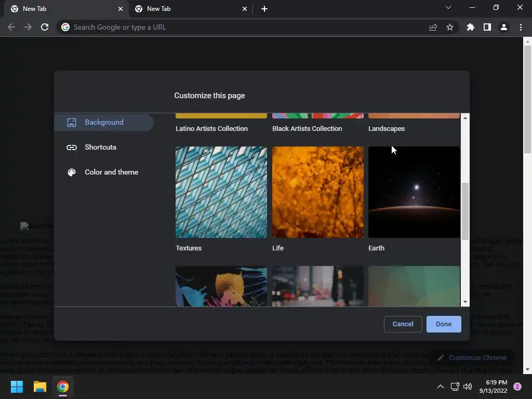Viewport: 532px width, 399px height.
Task: Open the green gradient collection thumbnail
Action: tap(414, 286)
